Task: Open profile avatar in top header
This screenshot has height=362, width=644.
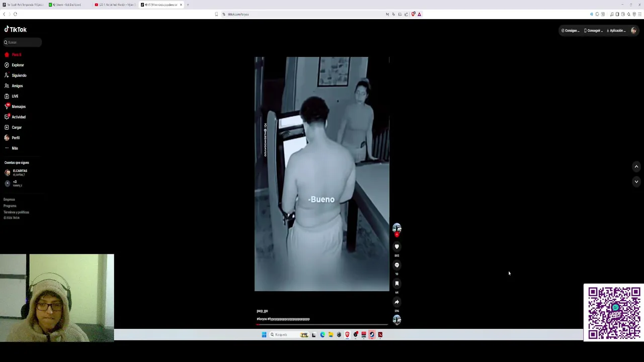Action: click(x=633, y=31)
